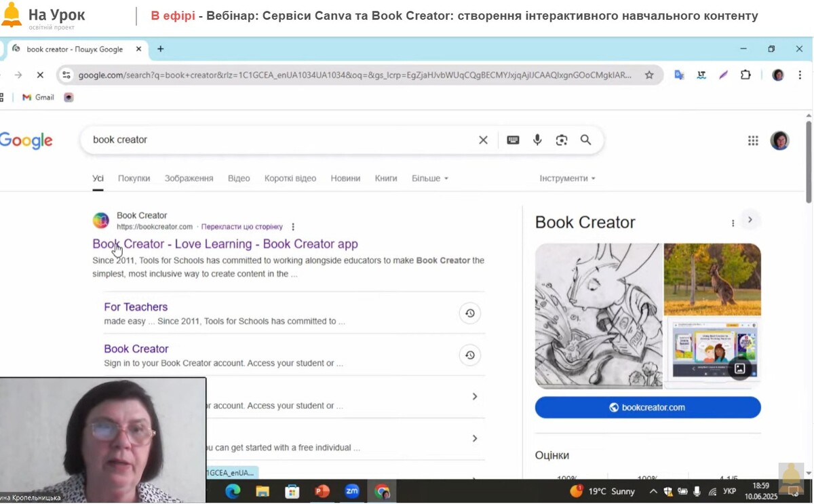Open the Google apps grid
Viewport: 814px width, 504px height.
(x=753, y=140)
